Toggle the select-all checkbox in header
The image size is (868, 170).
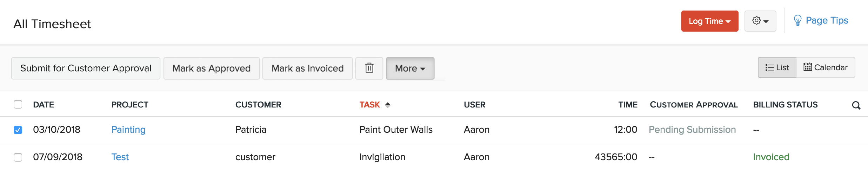(x=18, y=104)
